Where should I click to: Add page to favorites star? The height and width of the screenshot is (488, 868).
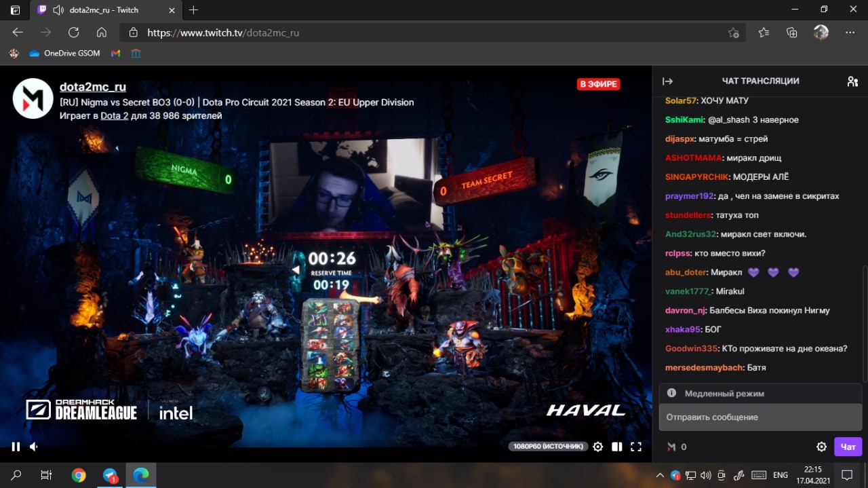(x=733, y=33)
